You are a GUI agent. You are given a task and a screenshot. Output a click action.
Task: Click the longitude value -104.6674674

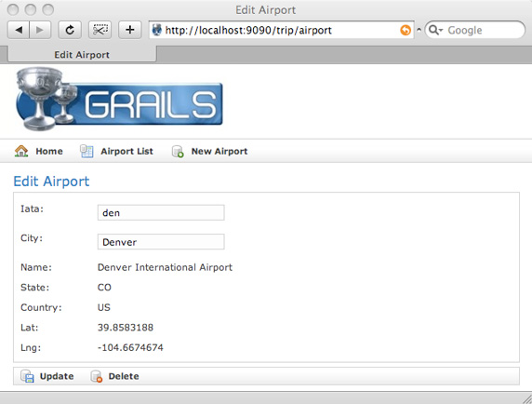click(x=130, y=347)
